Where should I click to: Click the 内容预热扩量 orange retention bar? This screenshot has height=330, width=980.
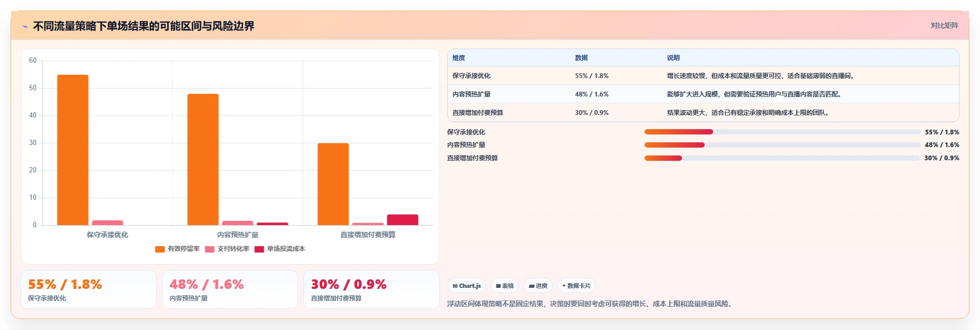[203, 160]
